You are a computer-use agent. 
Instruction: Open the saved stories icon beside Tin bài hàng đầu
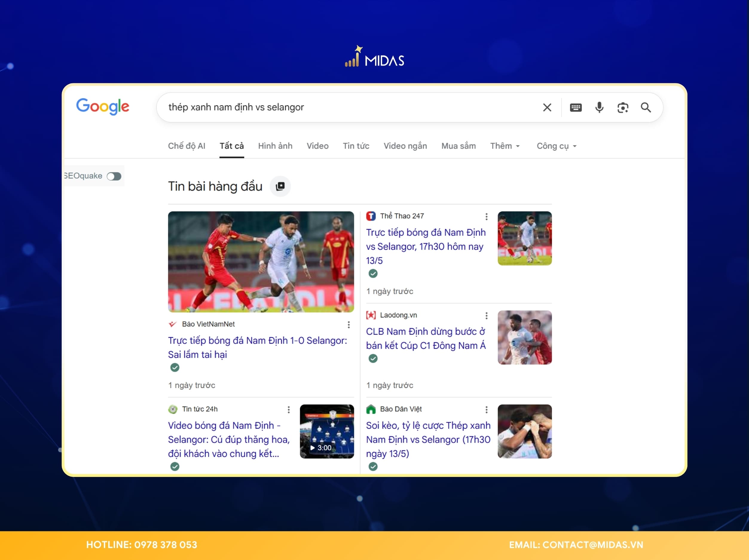pyautogui.click(x=280, y=186)
